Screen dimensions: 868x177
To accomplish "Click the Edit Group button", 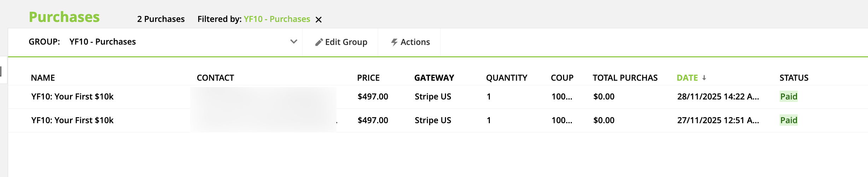I will coord(341,42).
